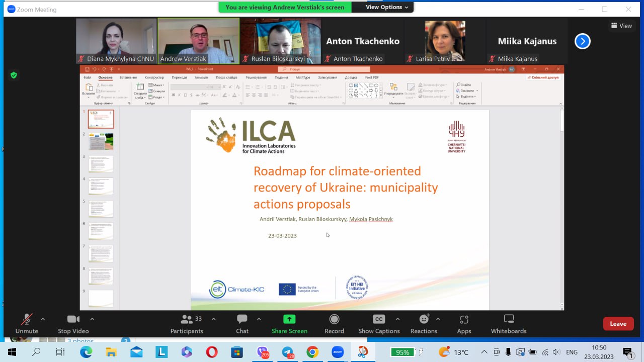This screenshot has width=644, height=362.
Task: Open Whiteboards
Action: coord(509,324)
